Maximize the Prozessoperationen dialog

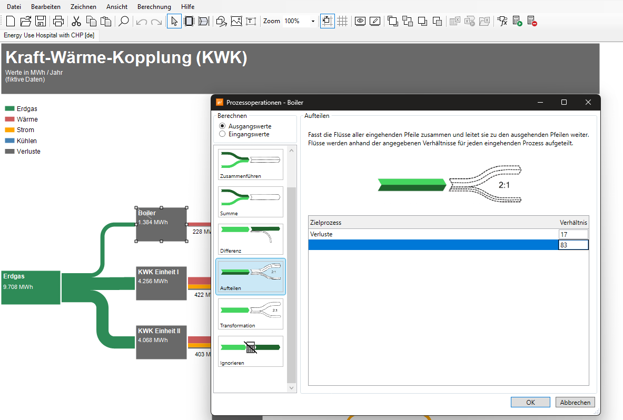point(563,102)
